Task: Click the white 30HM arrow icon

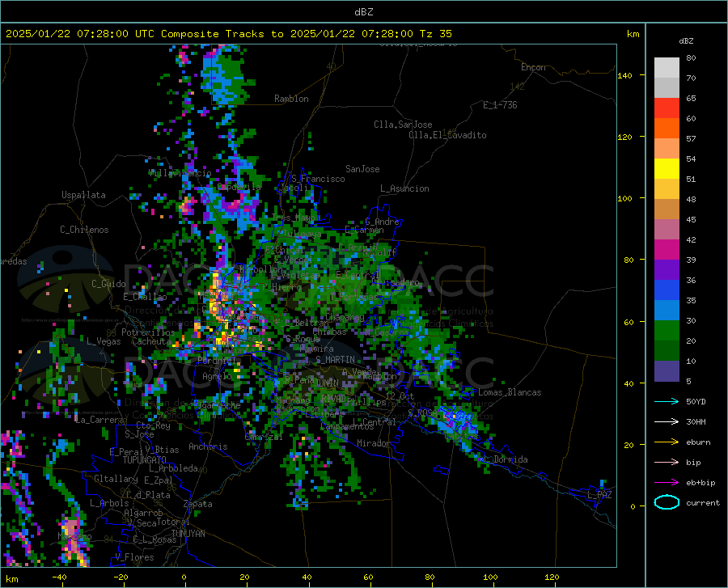Action: [667, 422]
